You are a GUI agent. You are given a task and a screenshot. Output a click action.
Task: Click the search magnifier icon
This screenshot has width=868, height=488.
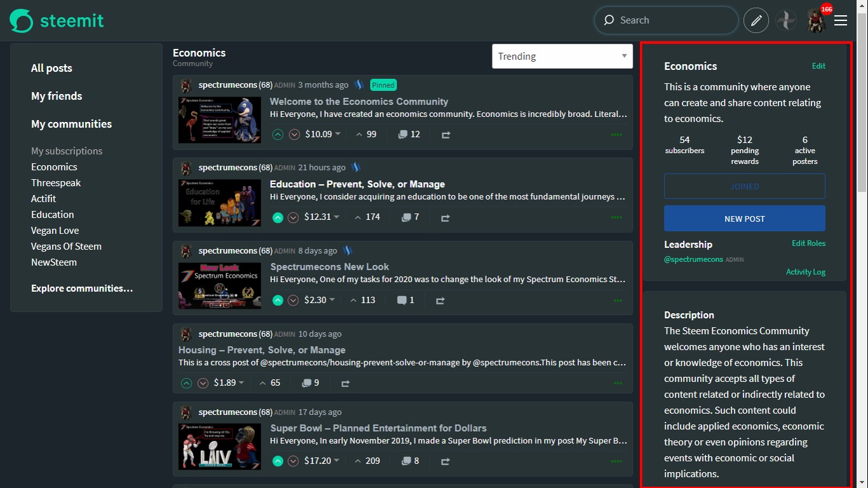tap(609, 20)
